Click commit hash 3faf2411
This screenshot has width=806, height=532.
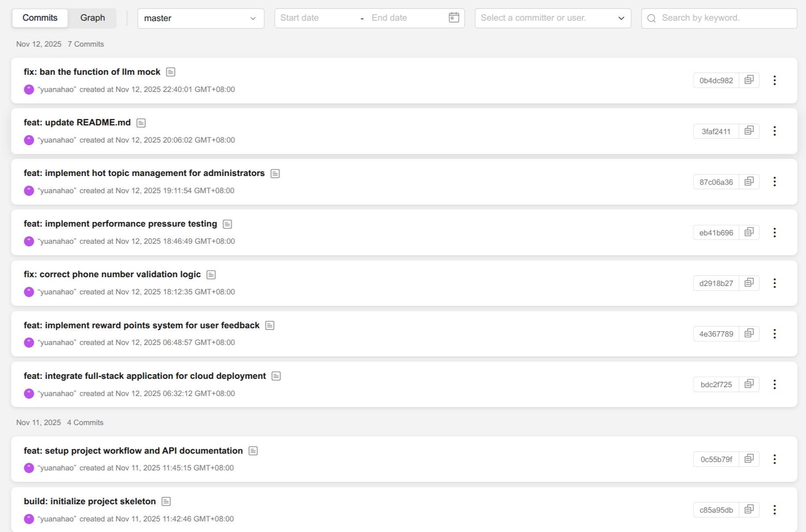(716, 131)
